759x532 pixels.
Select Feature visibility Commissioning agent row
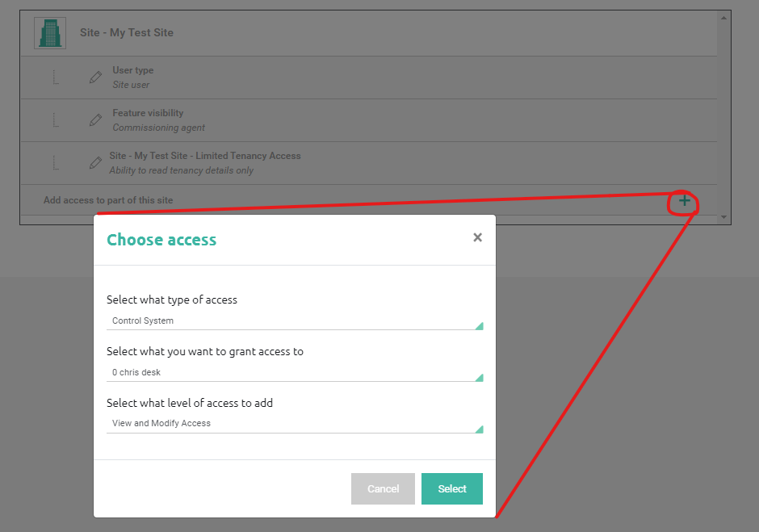click(369, 120)
